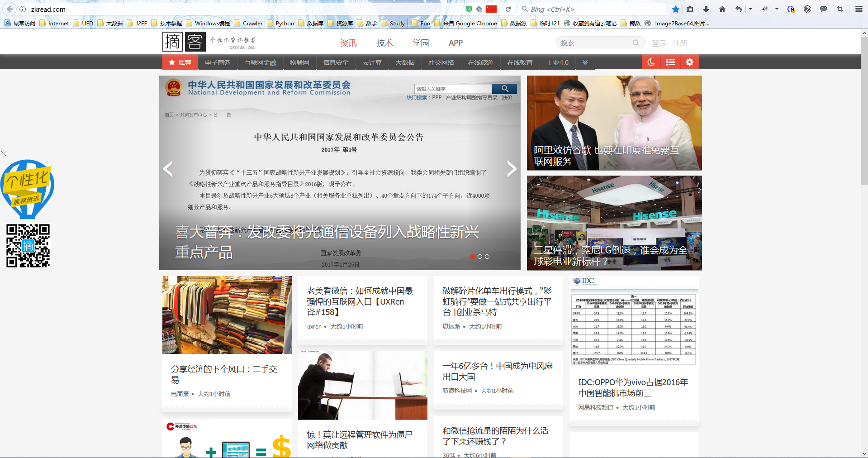This screenshot has width=868, height=458.
Task: Open the Jack Ma and Modi thumbnail
Action: pos(614,123)
